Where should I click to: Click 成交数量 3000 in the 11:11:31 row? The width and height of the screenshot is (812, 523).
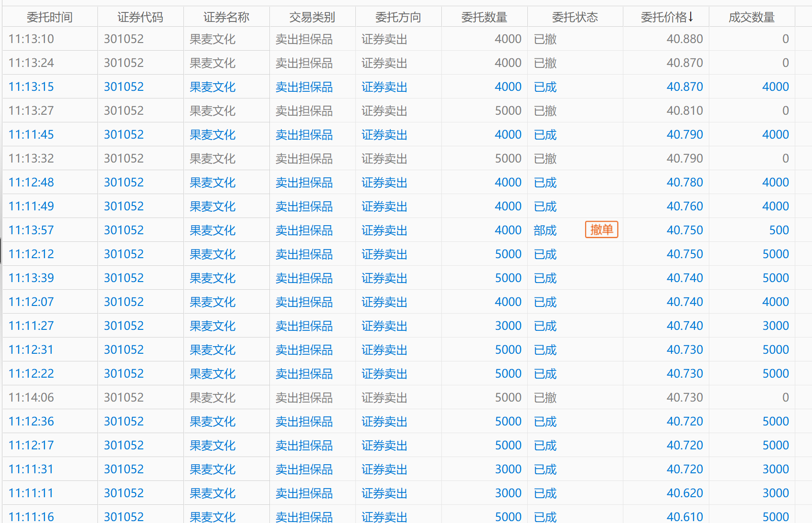pyautogui.click(x=776, y=469)
